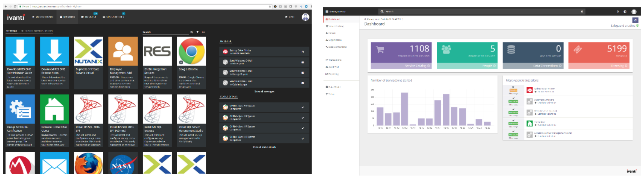Open Employee Management Add service tile

click(123, 62)
